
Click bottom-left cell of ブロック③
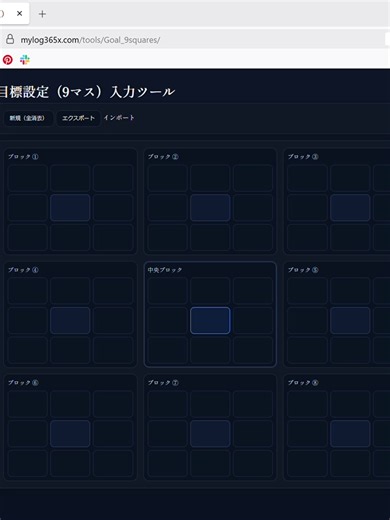(307, 237)
